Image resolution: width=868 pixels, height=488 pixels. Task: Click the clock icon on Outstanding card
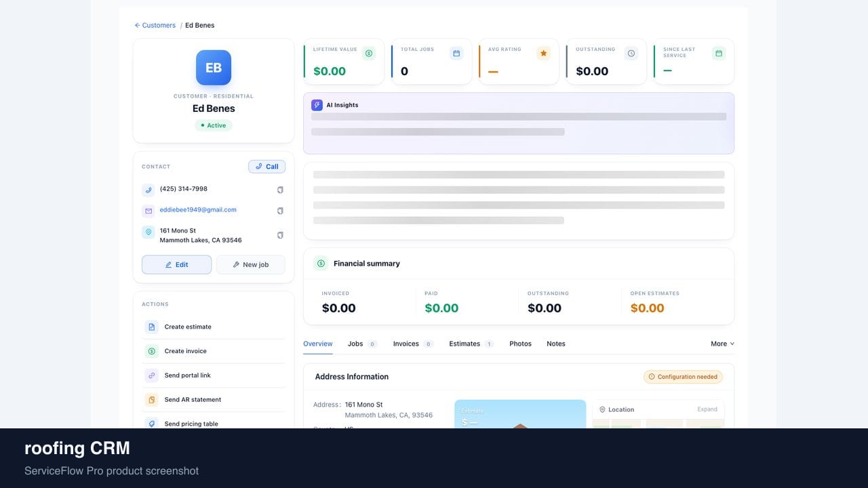pos(631,53)
